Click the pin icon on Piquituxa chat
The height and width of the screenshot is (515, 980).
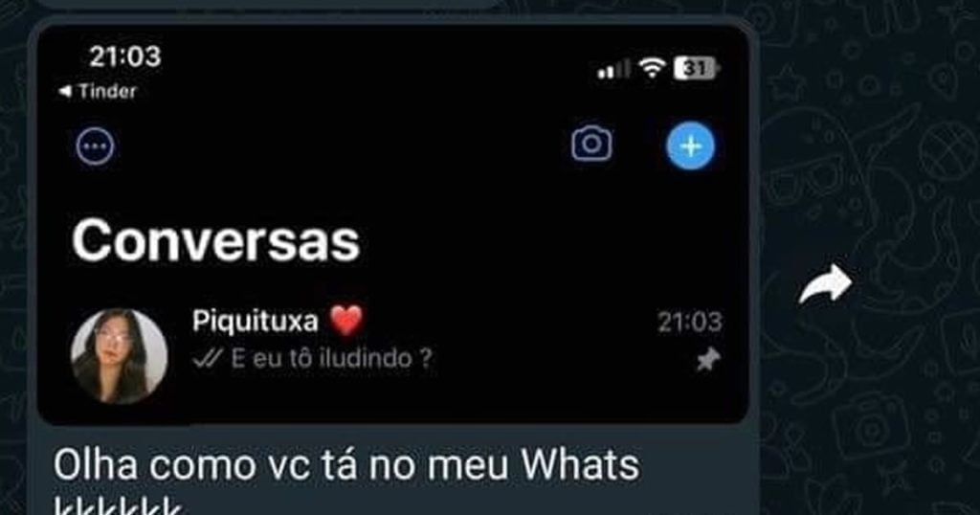point(709,360)
